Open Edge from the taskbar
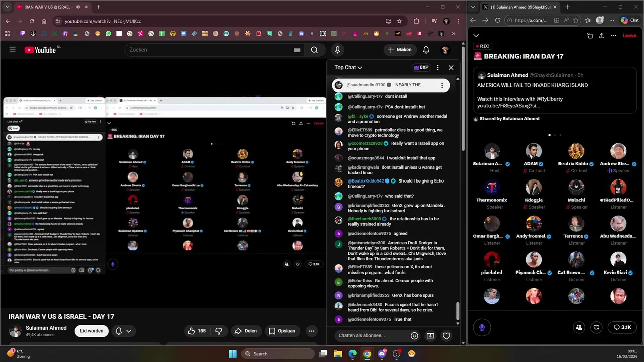644x362 pixels. pos(352,354)
